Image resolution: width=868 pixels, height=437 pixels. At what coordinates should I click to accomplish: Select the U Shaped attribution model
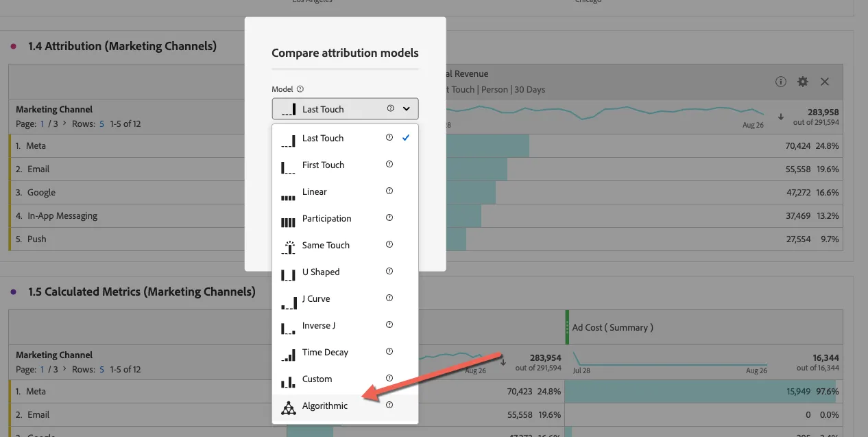tap(345, 272)
